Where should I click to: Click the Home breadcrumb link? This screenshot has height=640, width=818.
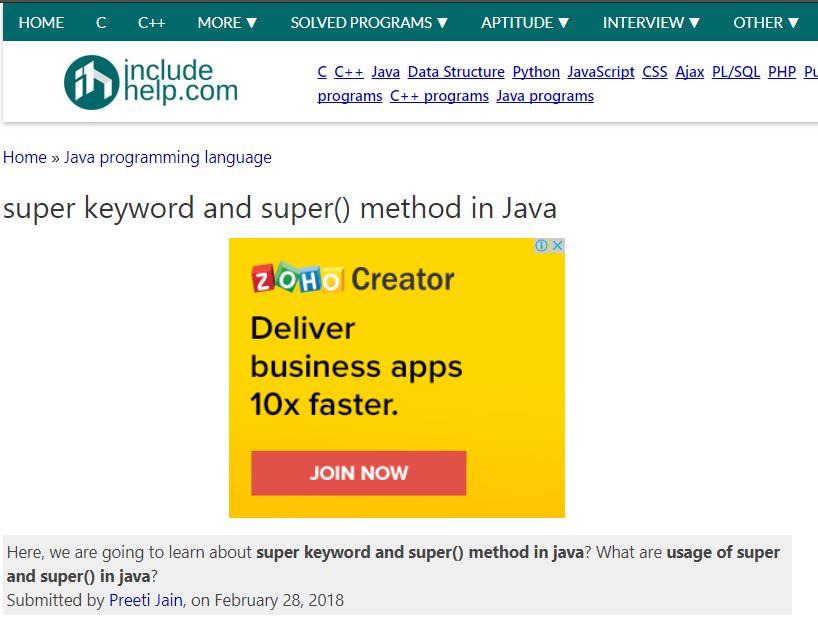(x=25, y=157)
